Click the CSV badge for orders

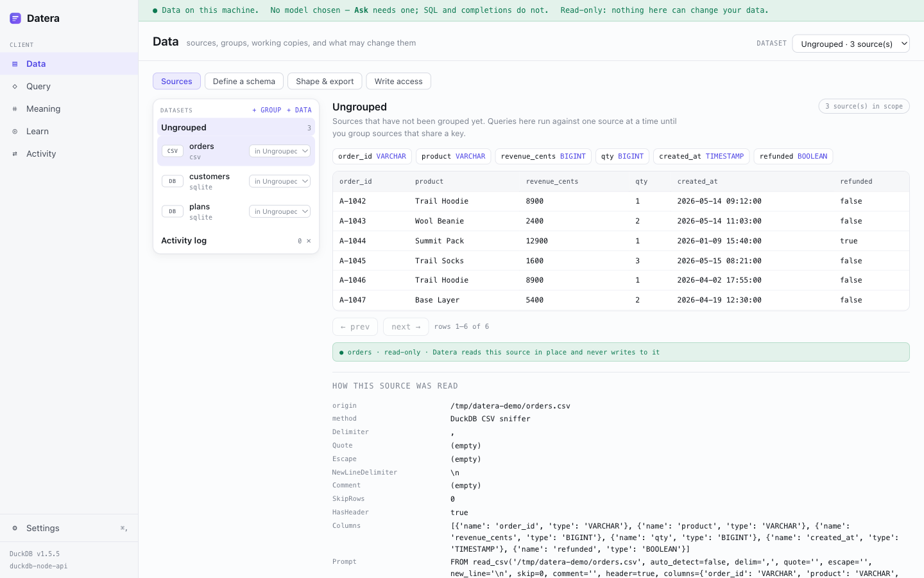click(173, 151)
